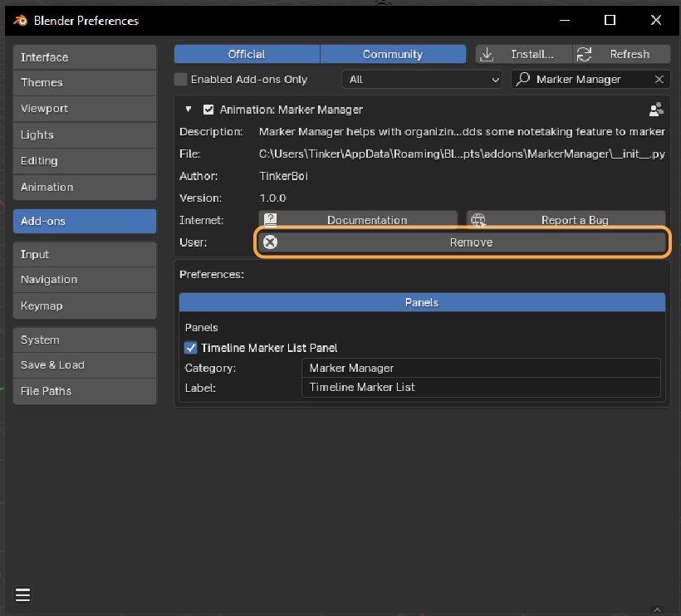Click the community user icon beside Marker Manager
Screen dimensions: 681x616
pyautogui.click(x=656, y=110)
